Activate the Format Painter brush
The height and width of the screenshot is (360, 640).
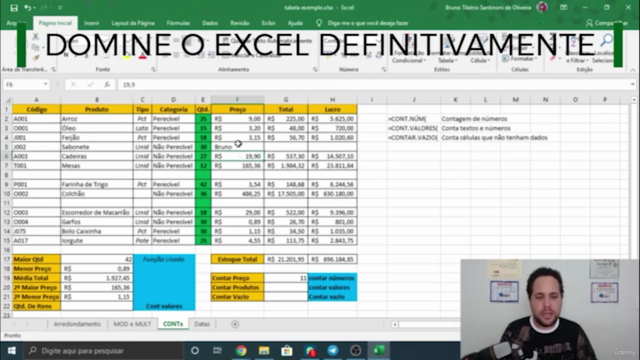coord(36,58)
